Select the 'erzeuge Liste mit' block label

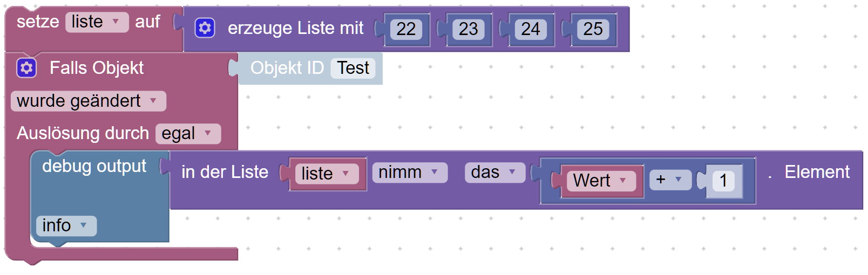pyautogui.click(x=295, y=28)
